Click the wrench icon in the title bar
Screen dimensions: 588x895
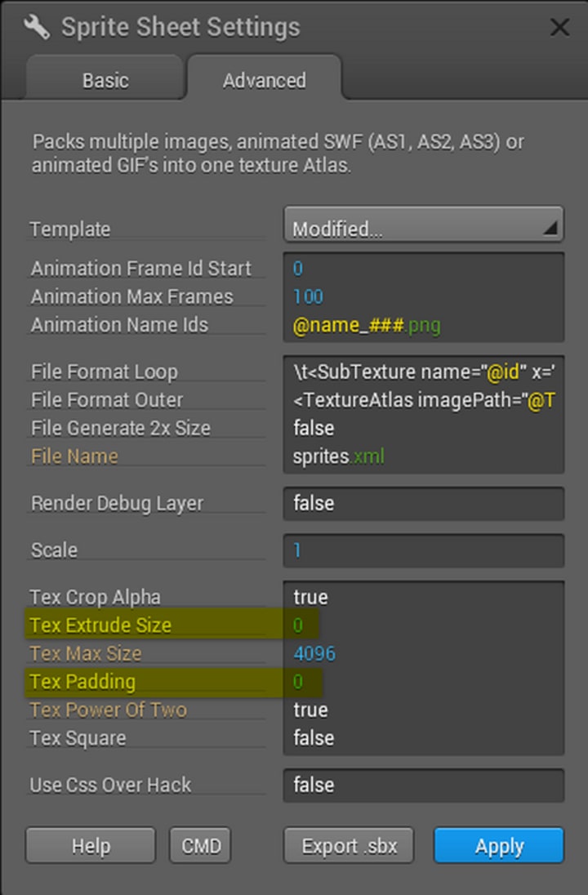tap(38, 27)
